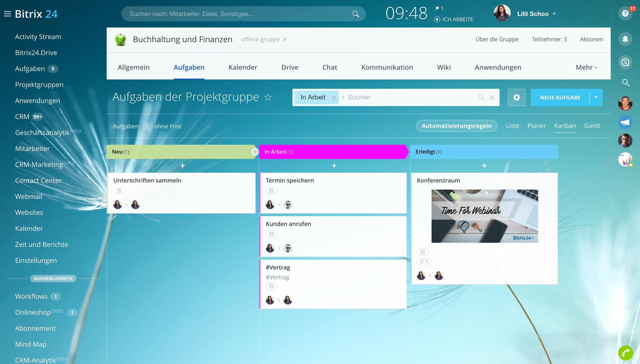The image size is (640, 364).
Task: Click the Suchen field in the task filter
Action: tap(408, 97)
